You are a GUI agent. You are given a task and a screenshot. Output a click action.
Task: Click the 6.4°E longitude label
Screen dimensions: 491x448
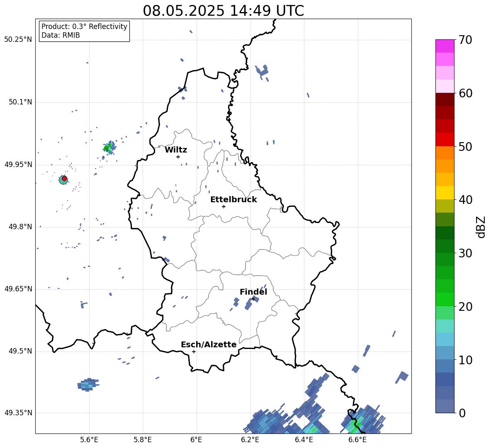point(304,440)
